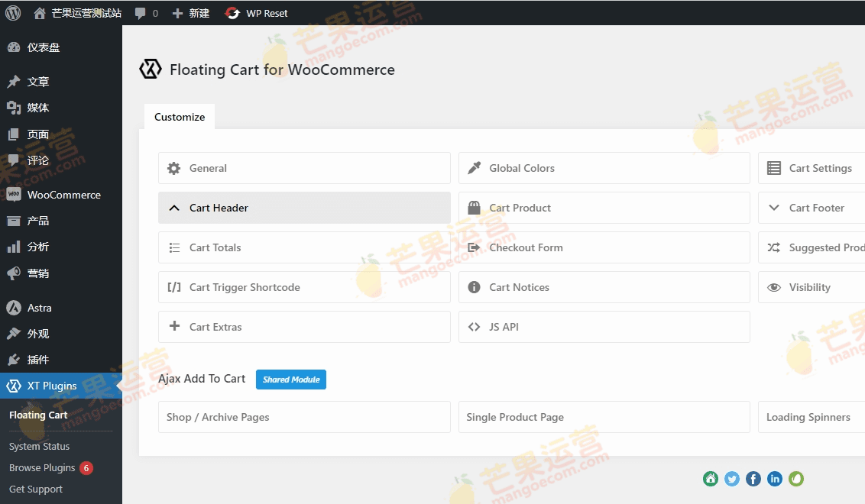Open Cart Extras plus icon
Screen dimensions: 865x504
[x=174, y=326]
